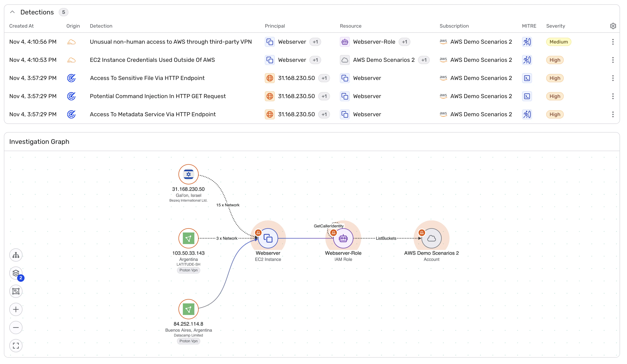Image resolution: width=627 pixels, height=364 pixels.
Task: Click the 31.168.230.50 Israel IP node
Action: tap(188, 174)
